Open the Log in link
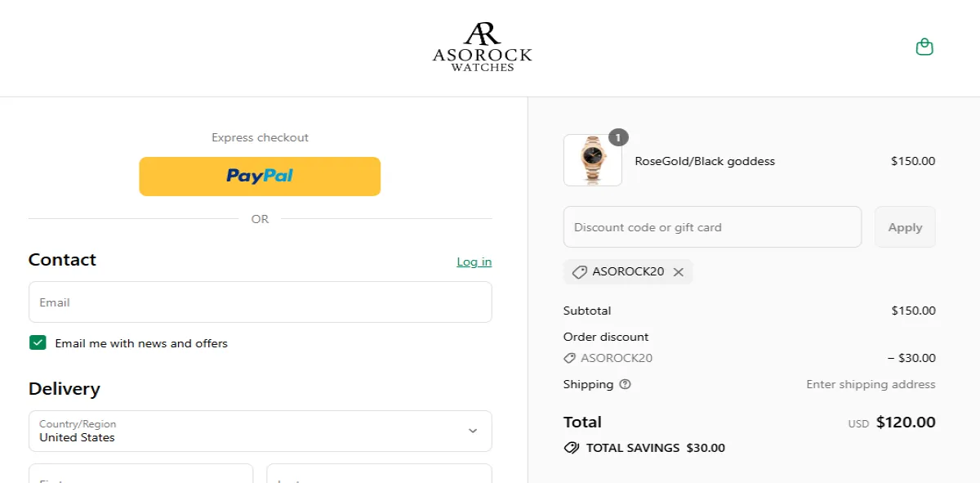Image resolution: width=980 pixels, height=483 pixels. coord(474,262)
